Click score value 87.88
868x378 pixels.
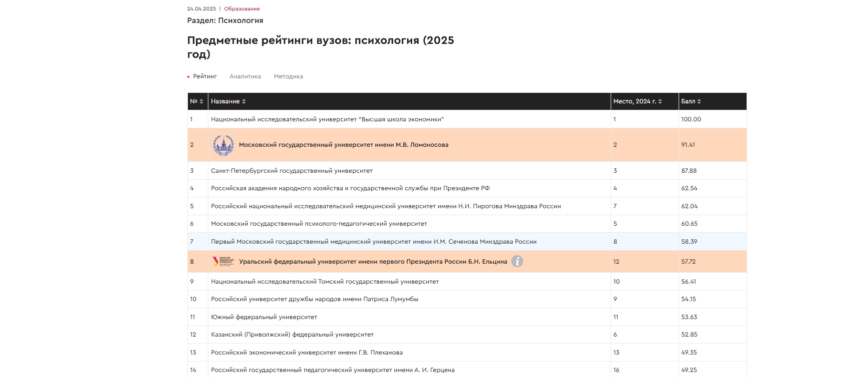(x=689, y=171)
